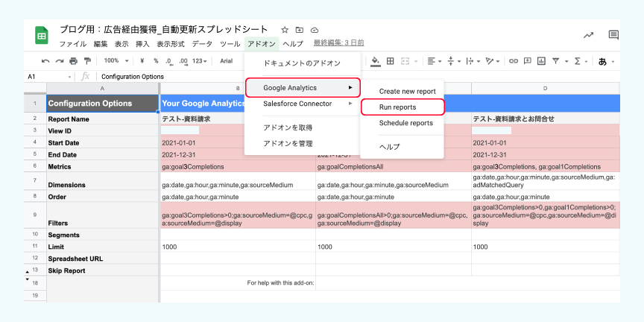Viewport: 644px width, 322px height.
Task: Open the 表示 menu
Action: tap(121, 44)
